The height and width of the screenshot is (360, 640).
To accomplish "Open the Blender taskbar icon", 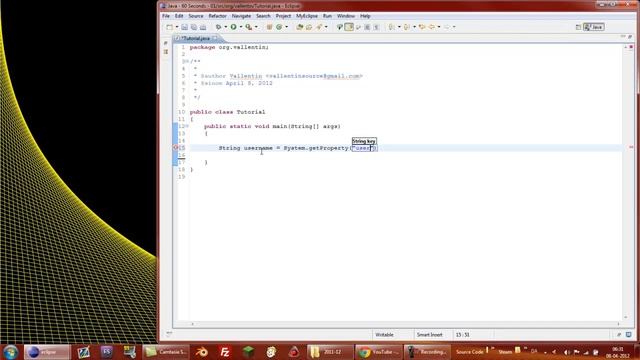I will tap(201, 352).
